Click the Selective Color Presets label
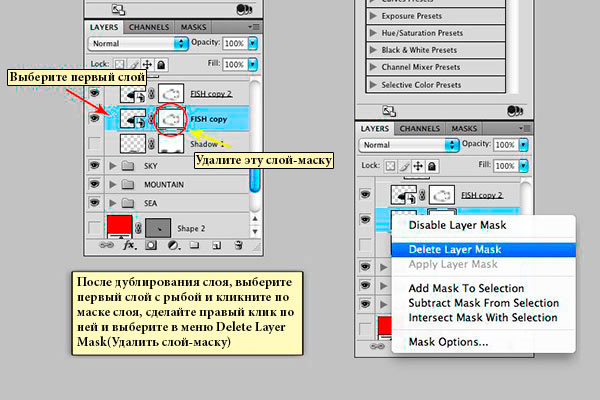600x400 pixels. click(x=421, y=85)
